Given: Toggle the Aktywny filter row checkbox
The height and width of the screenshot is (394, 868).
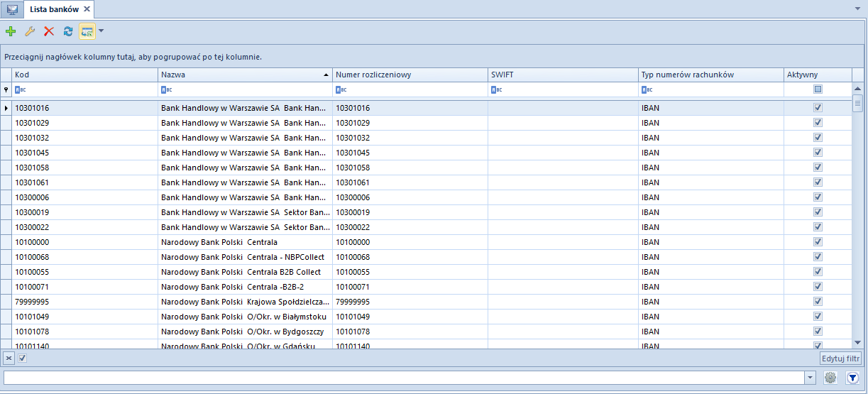Looking at the screenshot, I should click(818, 89).
